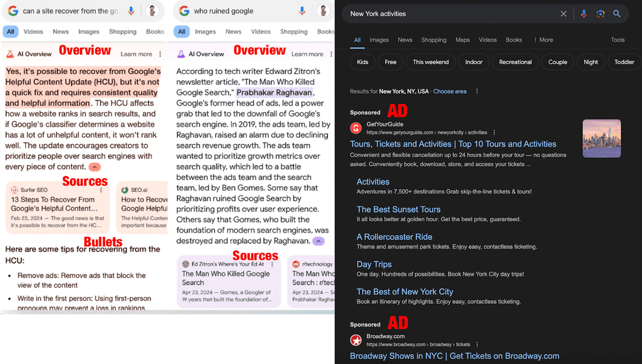Switch to Images tab in the 'who ruined google' panel
The height and width of the screenshot is (364, 642).
205,32
